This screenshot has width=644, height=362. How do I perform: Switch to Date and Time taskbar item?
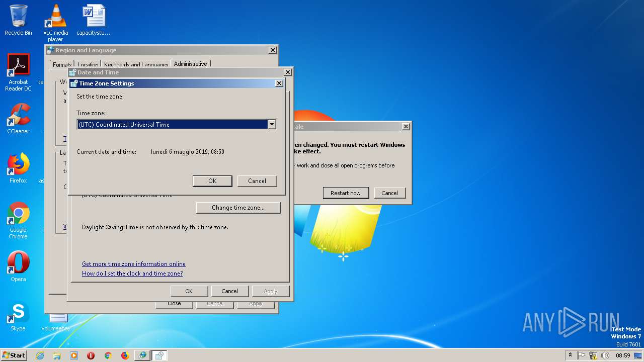(x=159, y=355)
